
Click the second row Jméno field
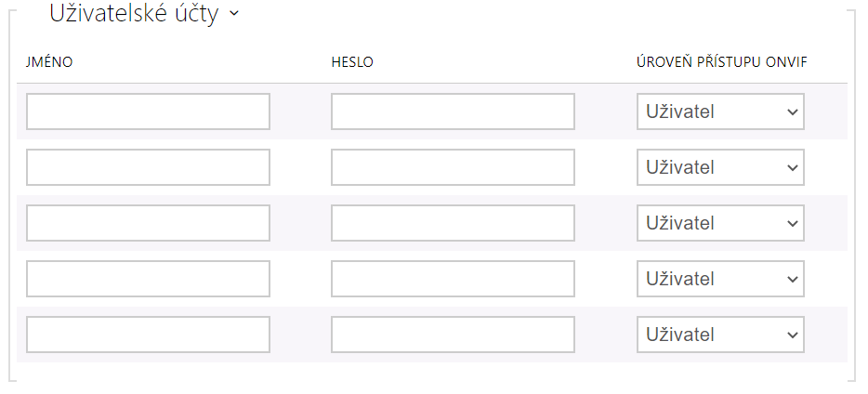click(x=148, y=167)
